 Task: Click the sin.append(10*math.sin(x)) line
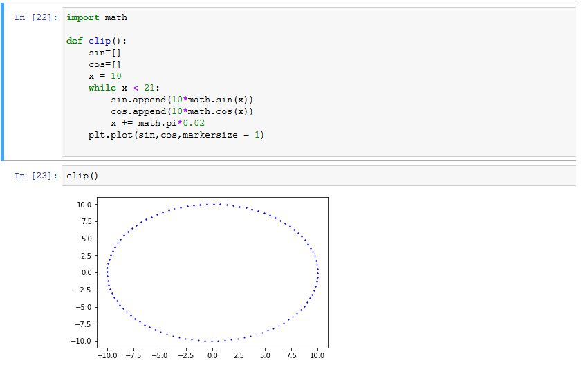[182, 100]
